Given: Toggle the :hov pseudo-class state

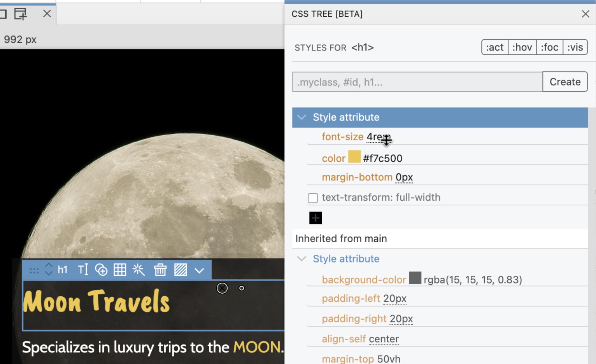Looking at the screenshot, I should (522, 47).
